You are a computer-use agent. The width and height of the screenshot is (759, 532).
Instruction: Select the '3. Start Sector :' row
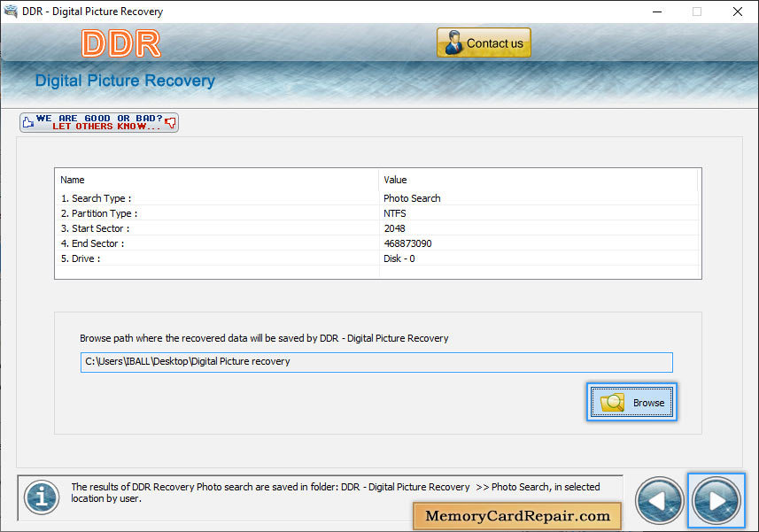[x=377, y=228]
